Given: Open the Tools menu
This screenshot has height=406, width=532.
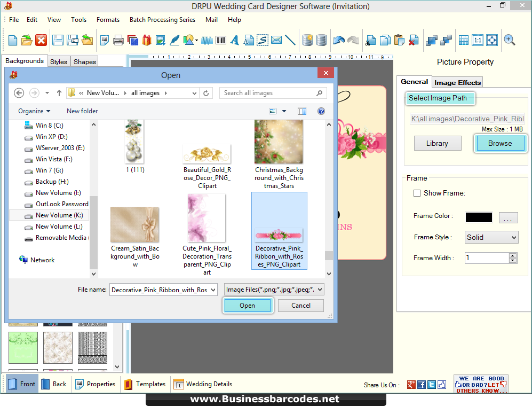Looking at the screenshot, I should (x=79, y=20).
